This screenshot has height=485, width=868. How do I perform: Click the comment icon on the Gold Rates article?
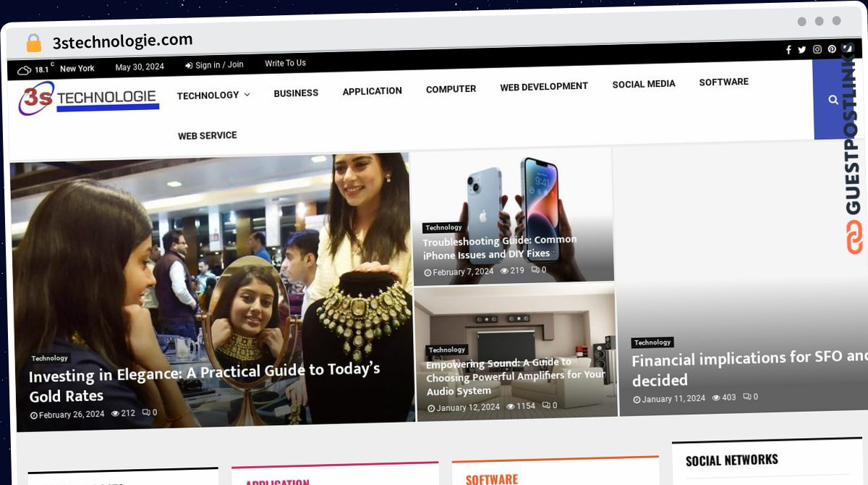[x=145, y=413]
